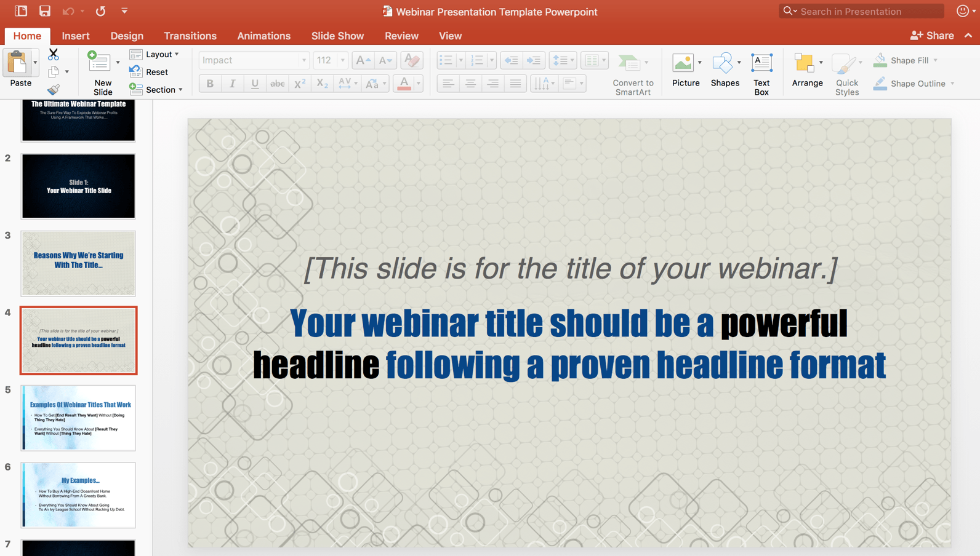Image resolution: width=980 pixels, height=556 pixels.
Task: Toggle Justify alignment
Action: (x=515, y=84)
